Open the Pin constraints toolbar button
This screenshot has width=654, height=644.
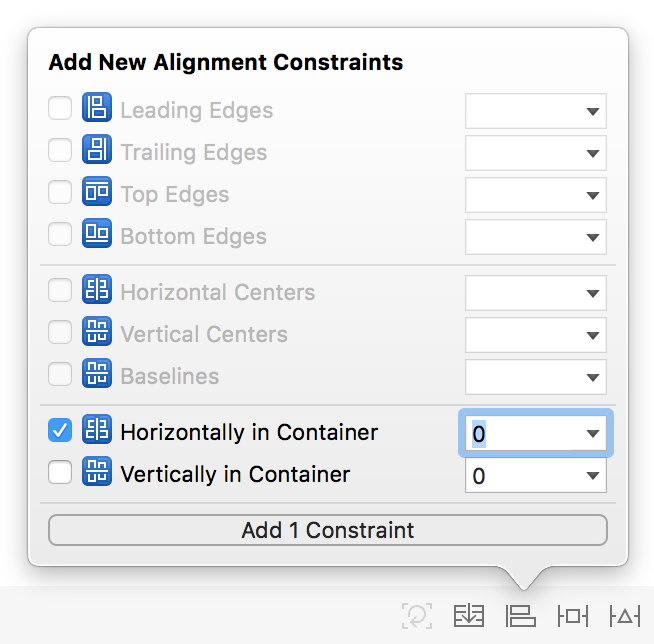click(x=573, y=616)
